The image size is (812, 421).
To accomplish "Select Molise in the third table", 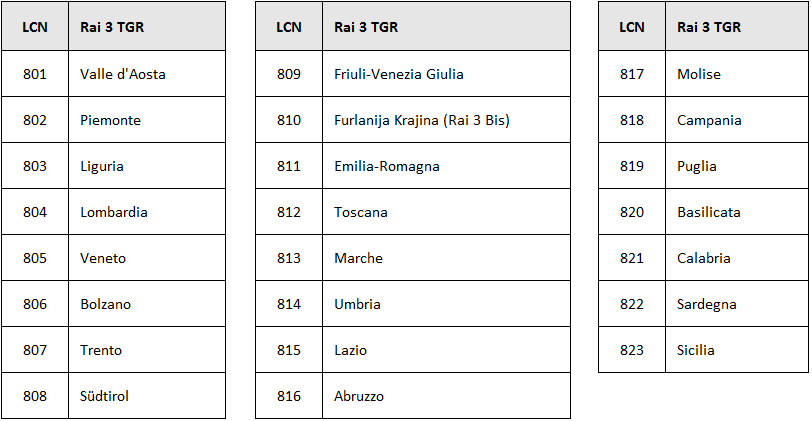I will pyautogui.click(x=699, y=74).
